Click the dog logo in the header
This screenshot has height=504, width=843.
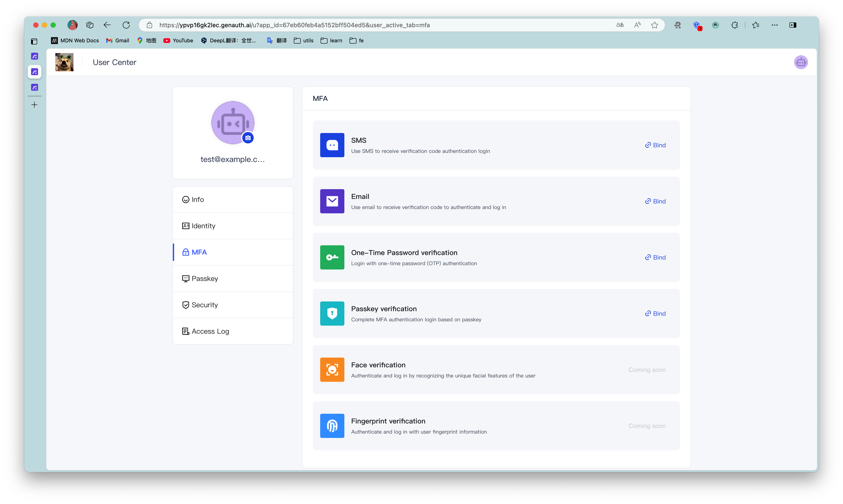pyautogui.click(x=64, y=62)
